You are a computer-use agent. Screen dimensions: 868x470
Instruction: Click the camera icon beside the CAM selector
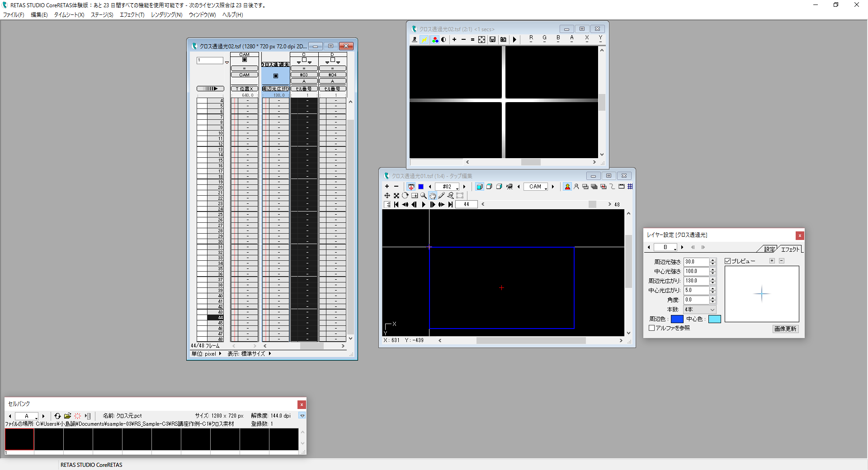[509, 187]
